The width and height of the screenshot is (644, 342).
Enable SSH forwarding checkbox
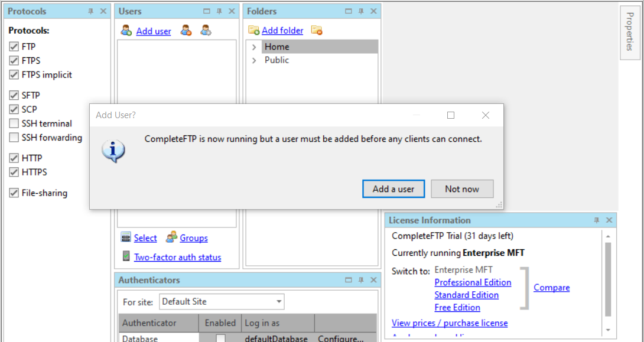pyautogui.click(x=14, y=137)
